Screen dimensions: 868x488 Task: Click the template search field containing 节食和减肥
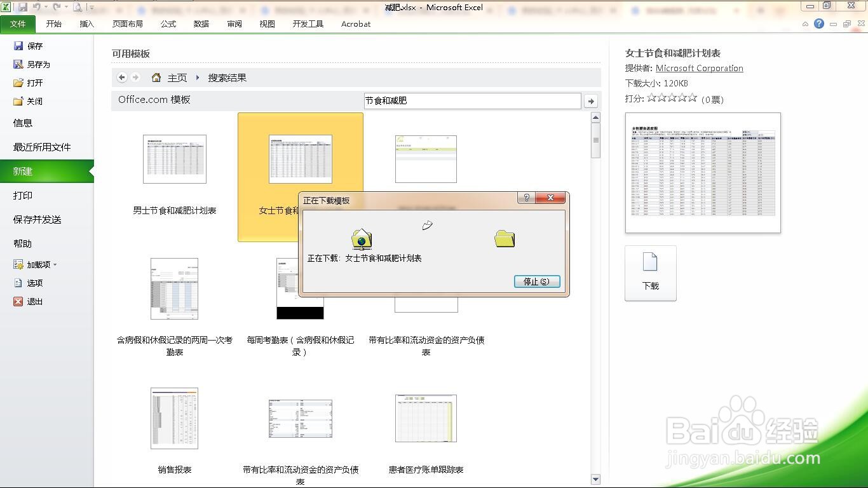[x=472, y=100]
